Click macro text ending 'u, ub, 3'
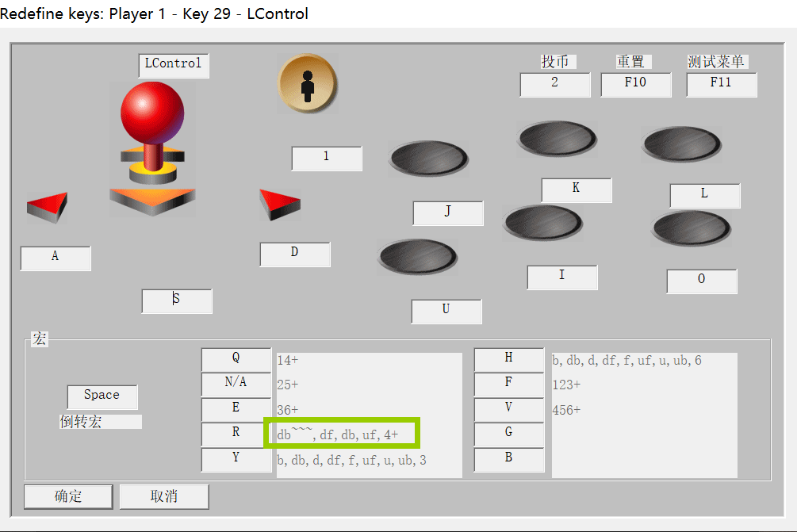The image size is (797, 532). point(352,461)
